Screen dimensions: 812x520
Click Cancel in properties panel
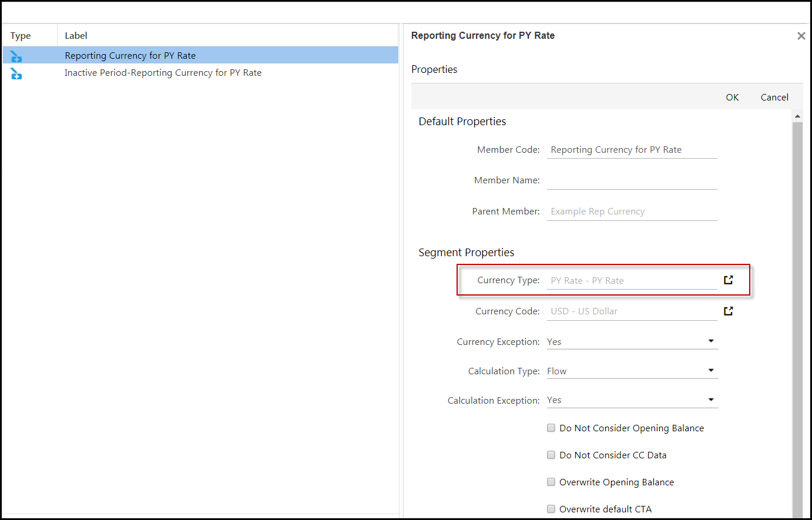[774, 97]
